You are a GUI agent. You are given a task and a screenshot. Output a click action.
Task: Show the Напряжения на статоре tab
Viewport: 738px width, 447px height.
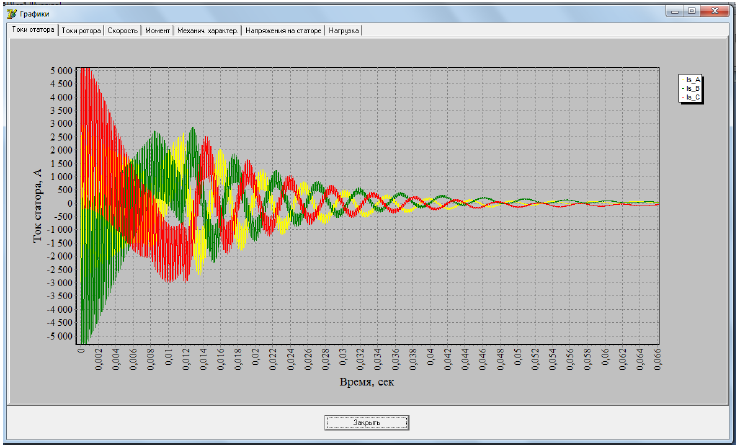click(x=283, y=31)
